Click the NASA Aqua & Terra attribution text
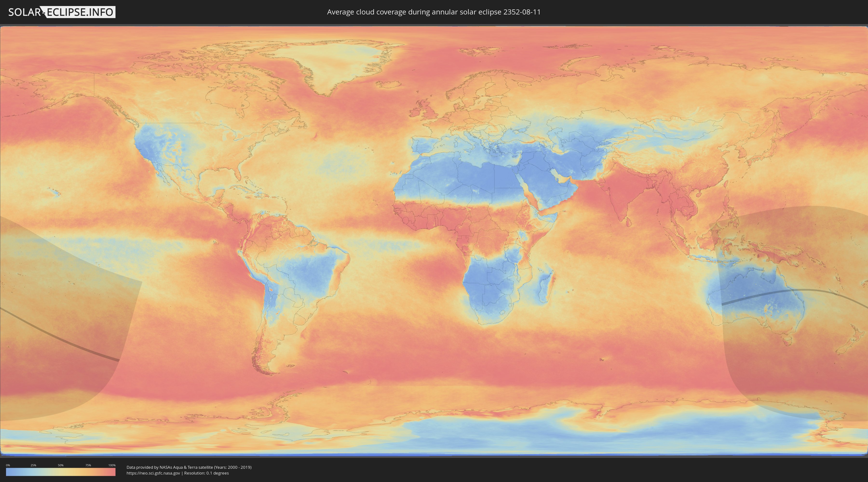 pos(189,467)
